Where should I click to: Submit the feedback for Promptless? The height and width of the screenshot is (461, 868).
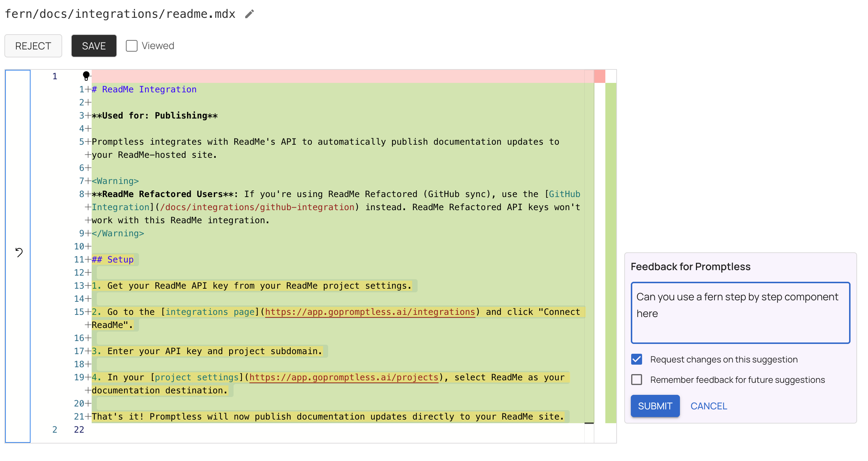655,406
